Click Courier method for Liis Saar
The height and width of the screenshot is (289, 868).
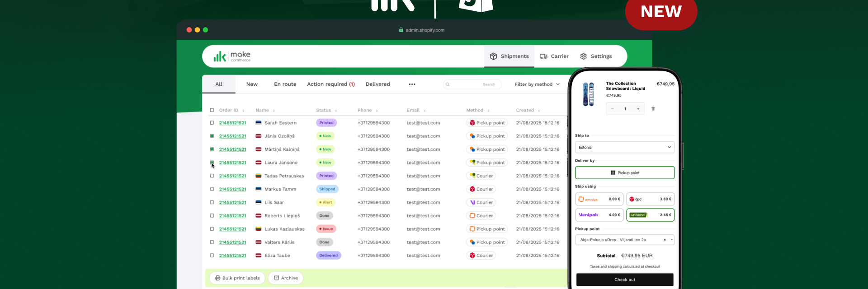point(481,202)
